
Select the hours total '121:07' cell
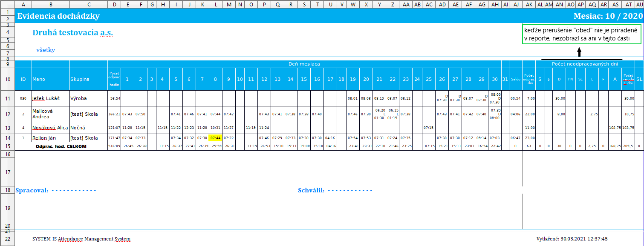tap(115, 128)
